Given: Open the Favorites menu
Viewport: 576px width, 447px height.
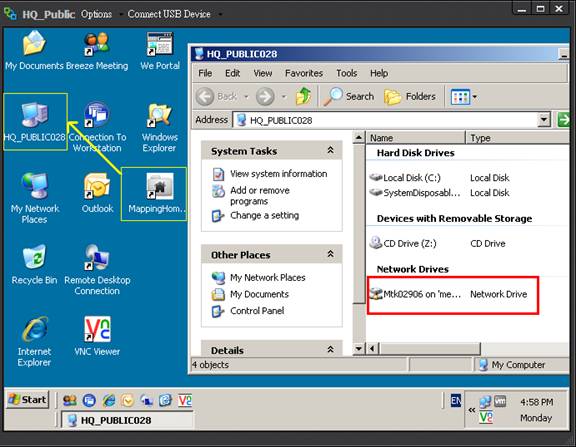Looking at the screenshot, I should [304, 73].
